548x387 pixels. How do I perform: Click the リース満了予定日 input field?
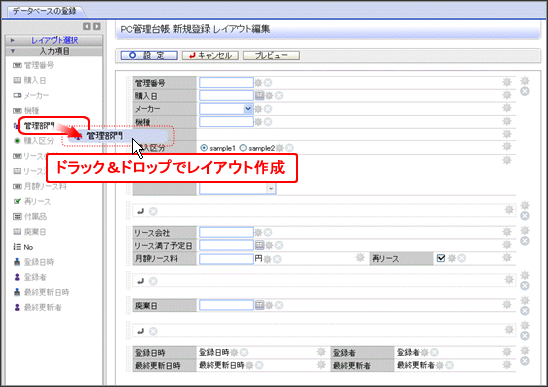(226, 245)
